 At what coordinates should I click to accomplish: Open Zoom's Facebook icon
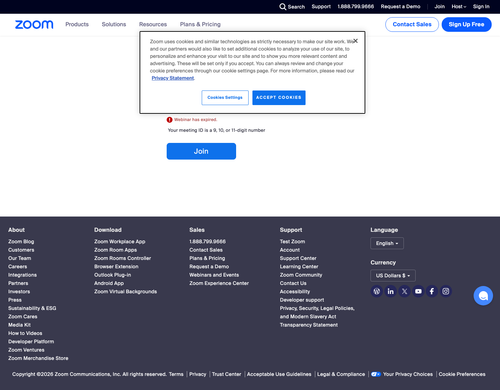coord(432,291)
